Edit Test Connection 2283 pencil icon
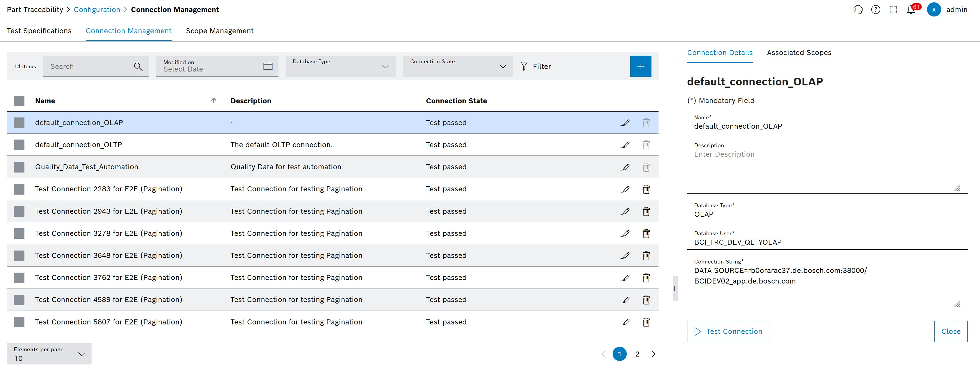The height and width of the screenshot is (373, 980). [625, 189]
